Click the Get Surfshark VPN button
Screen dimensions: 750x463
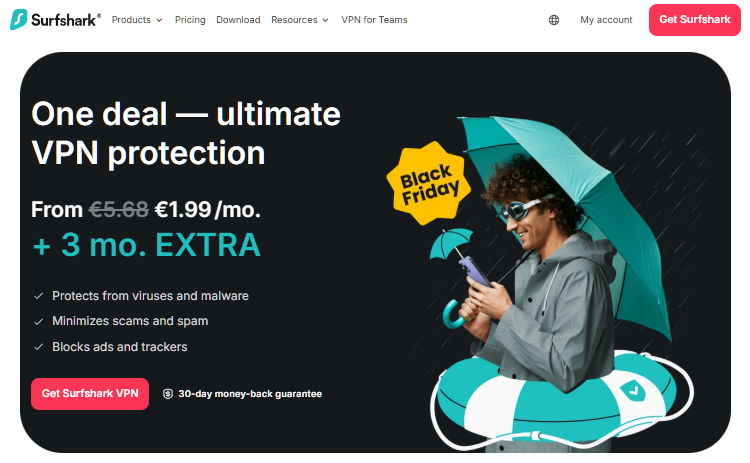[x=90, y=394]
